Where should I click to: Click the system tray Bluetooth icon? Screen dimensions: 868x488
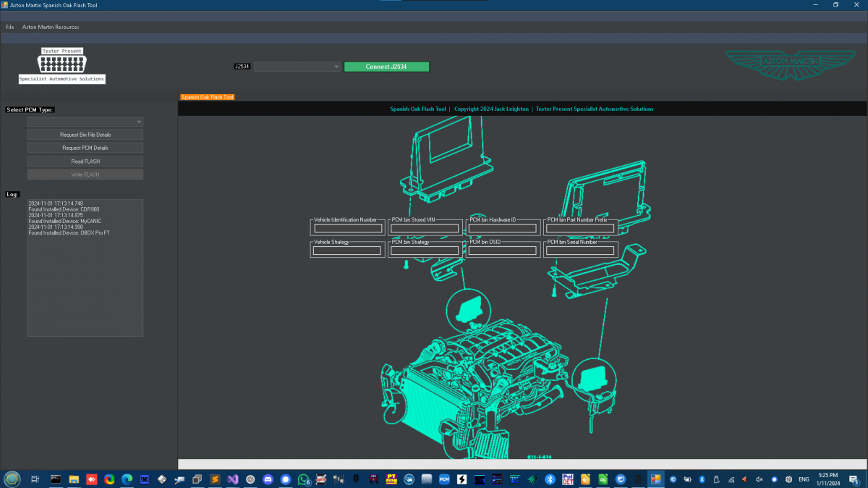click(x=702, y=479)
